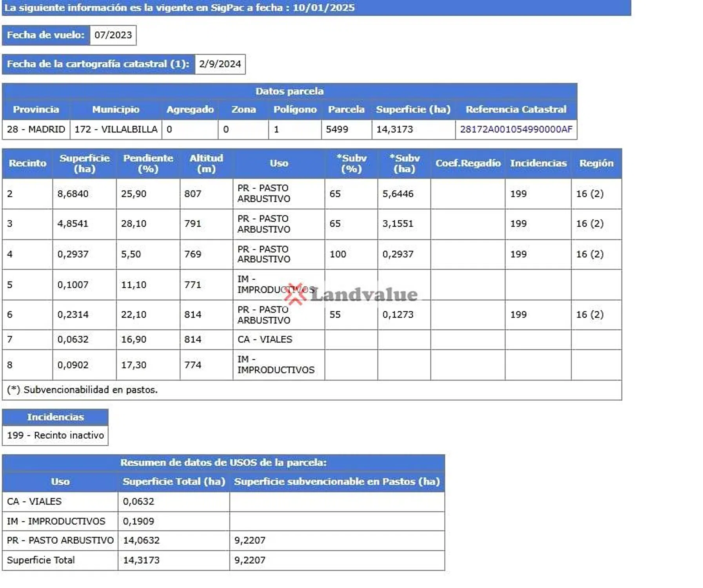Select the Subv ha value 0,1273
The width and height of the screenshot is (703, 588).
(398, 315)
